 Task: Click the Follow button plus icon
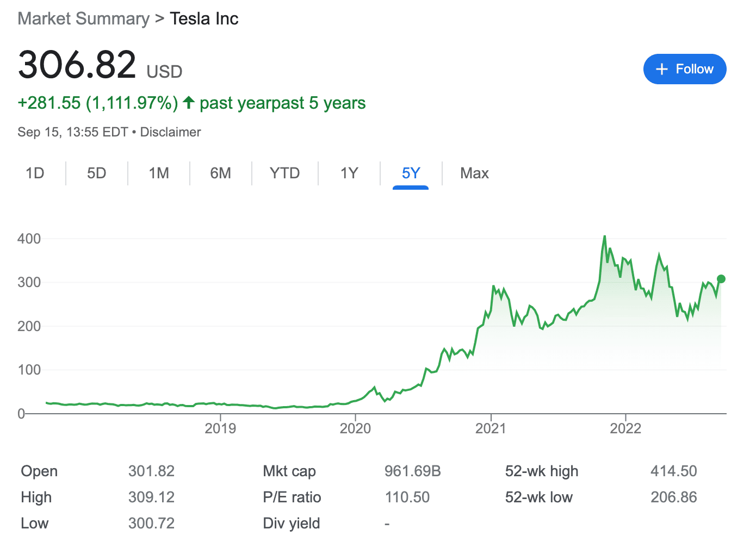pyautogui.click(x=661, y=69)
